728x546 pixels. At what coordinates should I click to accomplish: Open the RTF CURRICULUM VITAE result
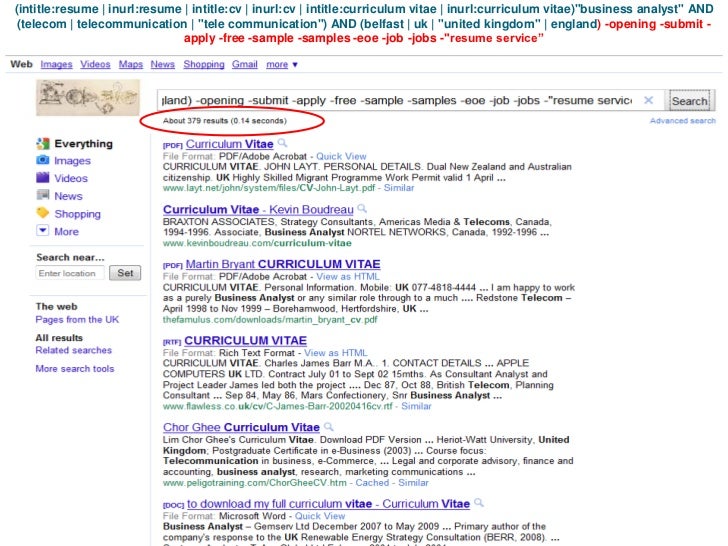[x=245, y=341]
